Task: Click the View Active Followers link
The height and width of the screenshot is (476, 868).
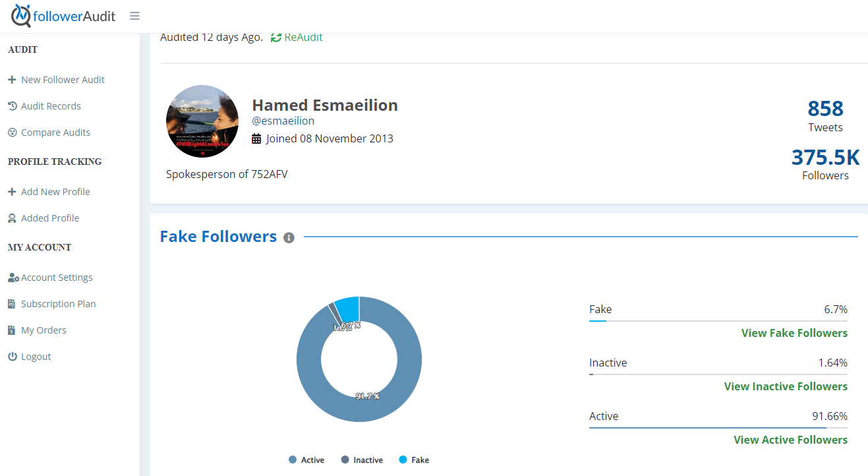Action: click(790, 440)
